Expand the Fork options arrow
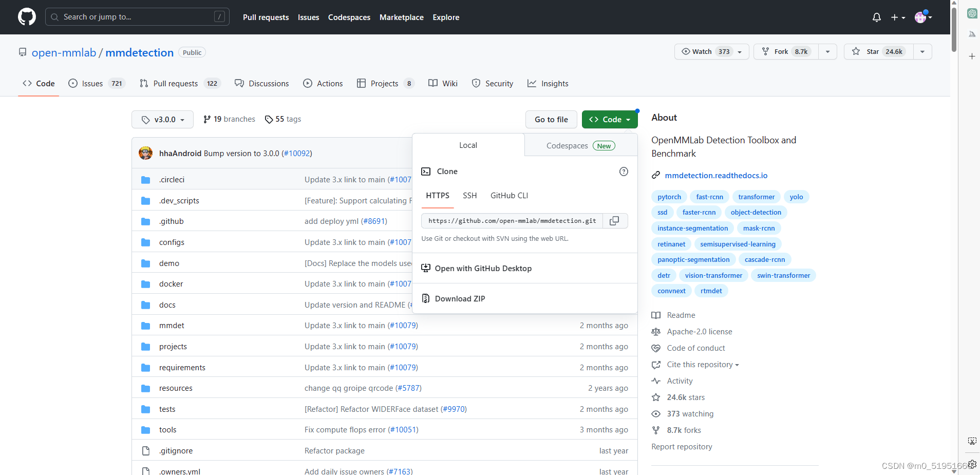This screenshot has height=475, width=980. (x=827, y=51)
